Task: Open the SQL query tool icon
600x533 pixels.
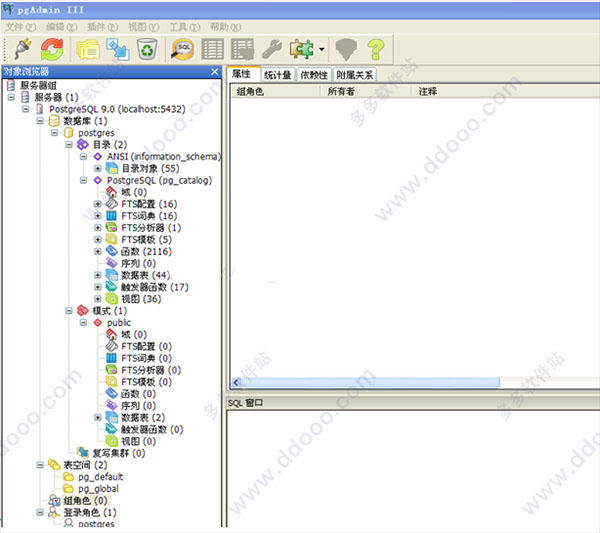Action: click(183, 49)
